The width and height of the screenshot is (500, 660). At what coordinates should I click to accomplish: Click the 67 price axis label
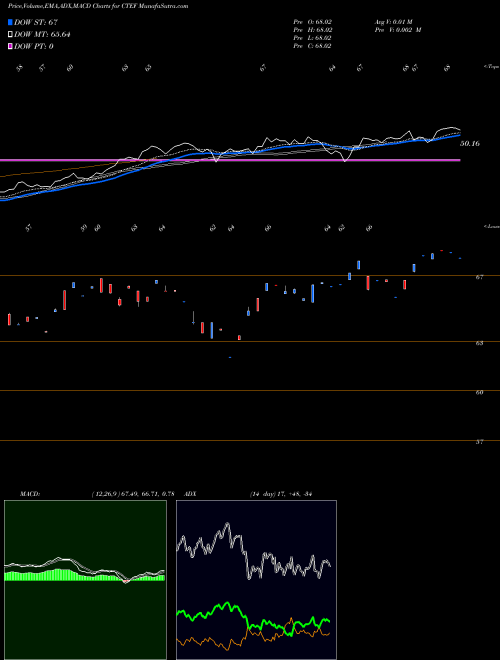click(x=479, y=277)
